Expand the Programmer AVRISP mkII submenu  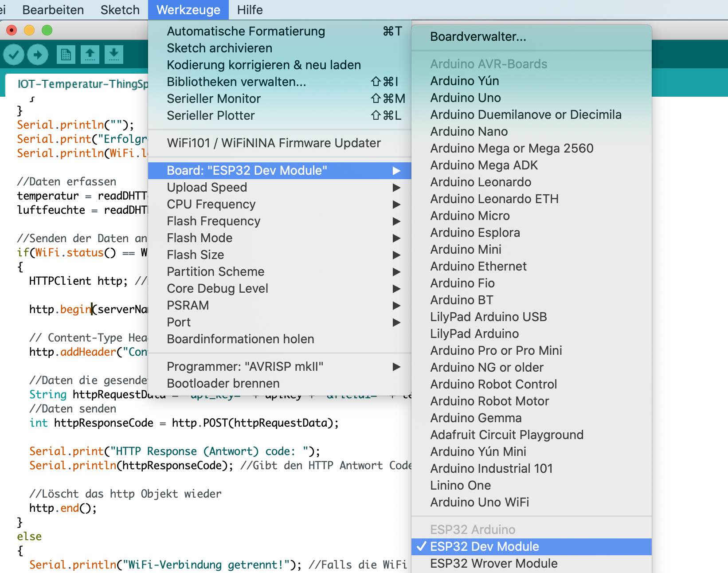[245, 366]
